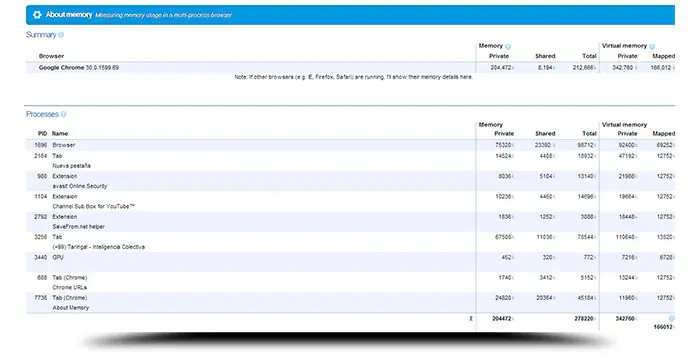The image size is (700, 360).
Task: Click help icon beside Summary's Virtual memory header
Action: tap(652, 46)
